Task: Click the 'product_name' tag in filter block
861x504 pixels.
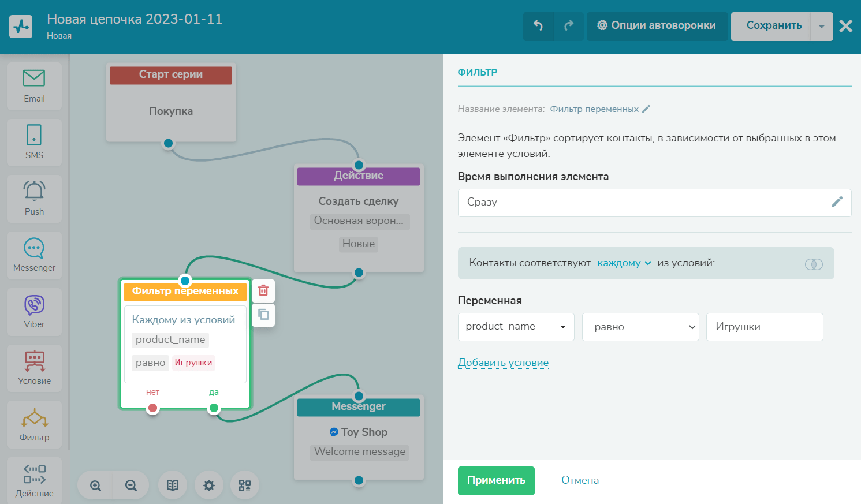Action: (x=170, y=340)
